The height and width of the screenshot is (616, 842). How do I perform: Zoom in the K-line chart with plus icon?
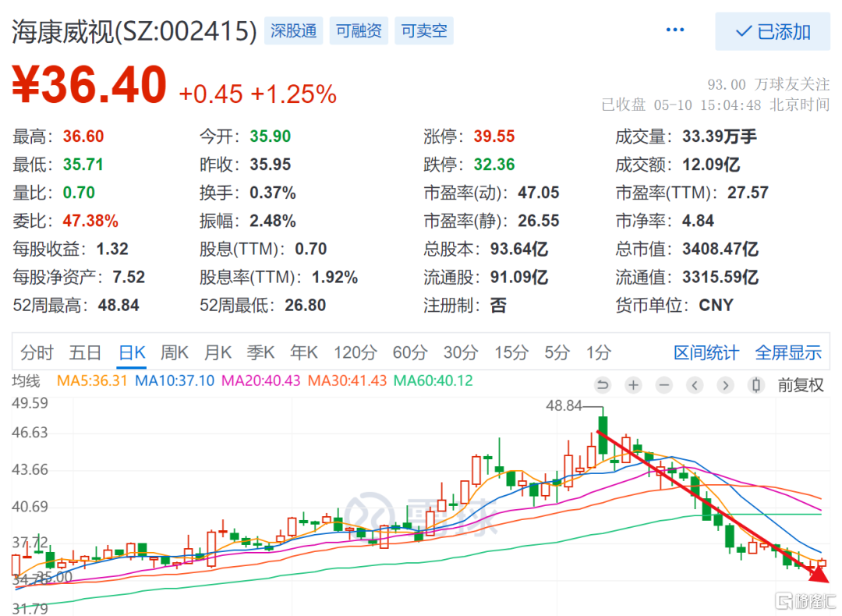(x=634, y=385)
